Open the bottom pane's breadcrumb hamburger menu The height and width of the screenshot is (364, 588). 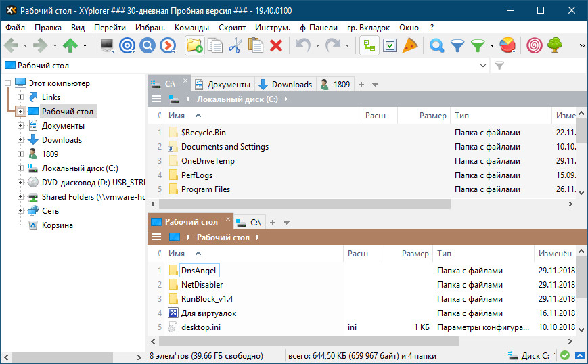pyautogui.click(x=156, y=237)
